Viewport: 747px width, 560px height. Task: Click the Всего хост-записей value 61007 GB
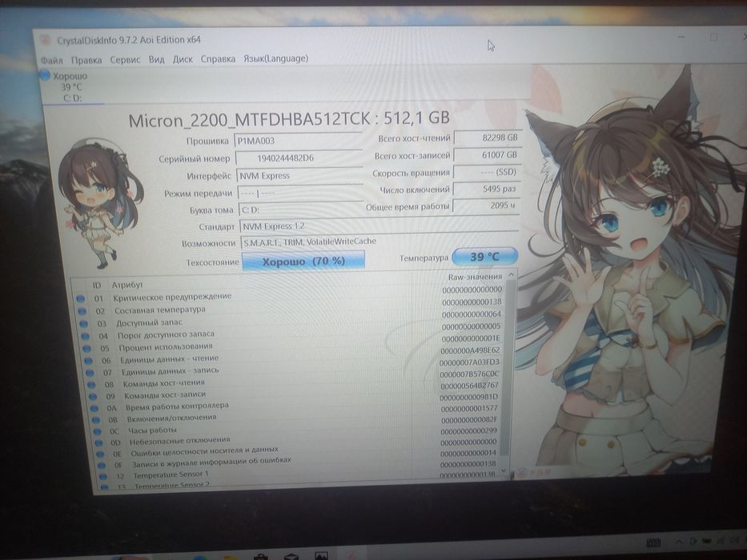[x=488, y=154]
